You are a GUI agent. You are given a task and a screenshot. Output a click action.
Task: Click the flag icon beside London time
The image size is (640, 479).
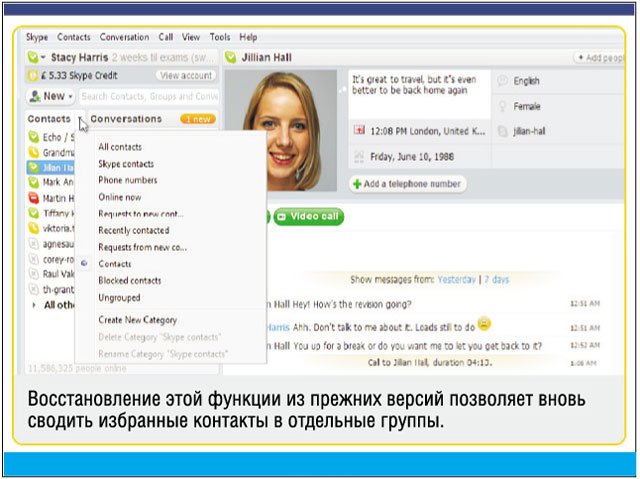coord(359,131)
